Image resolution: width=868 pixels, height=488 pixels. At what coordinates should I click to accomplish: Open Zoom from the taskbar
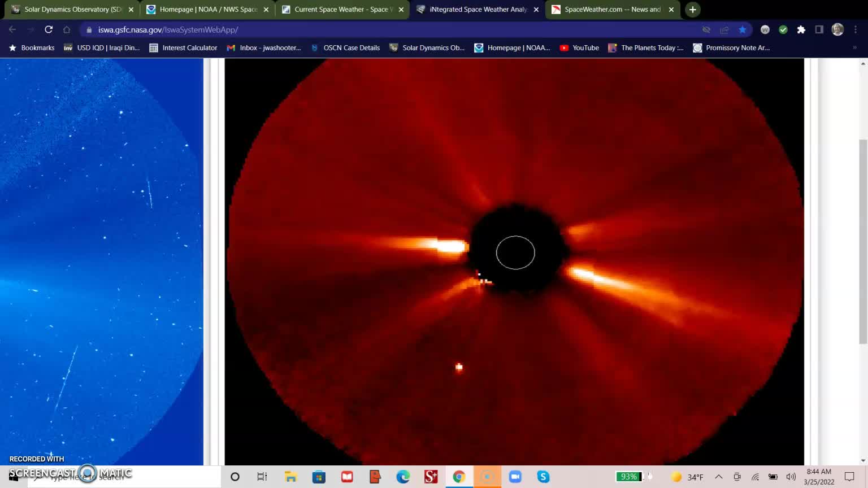pos(515,477)
